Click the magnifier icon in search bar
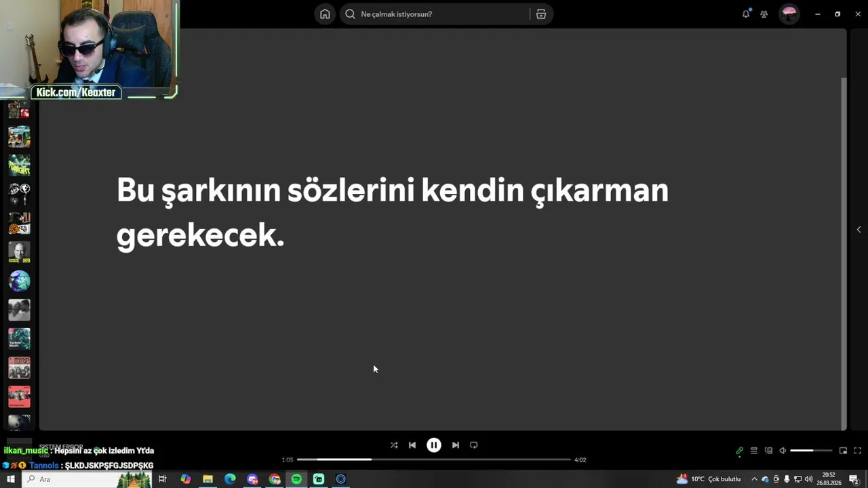 coord(351,14)
